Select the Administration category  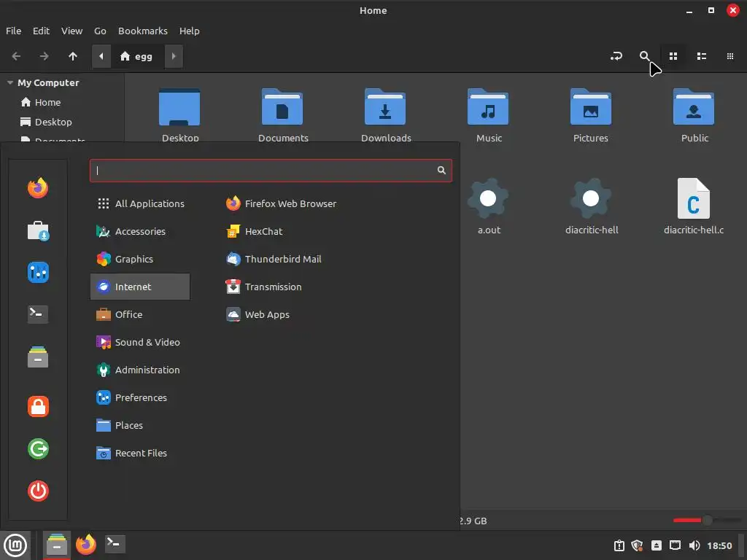coord(140,370)
